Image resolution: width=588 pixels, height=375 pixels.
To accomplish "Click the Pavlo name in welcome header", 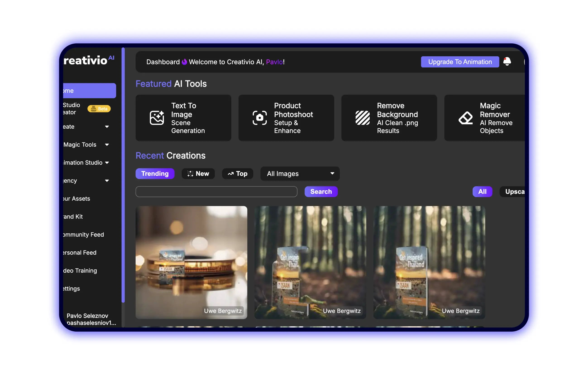I will pos(274,62).
